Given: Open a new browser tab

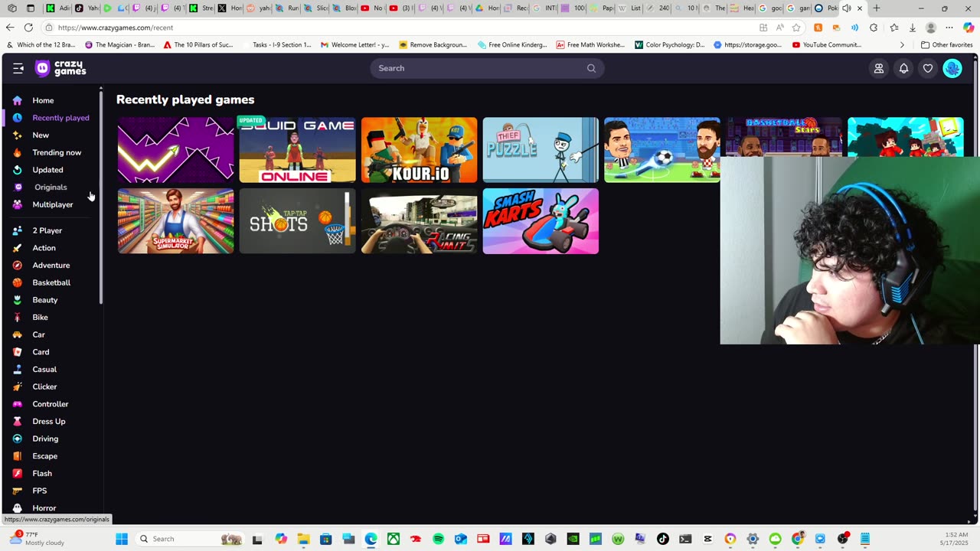Looking at the screenshot, I should [x=877, y=8].
